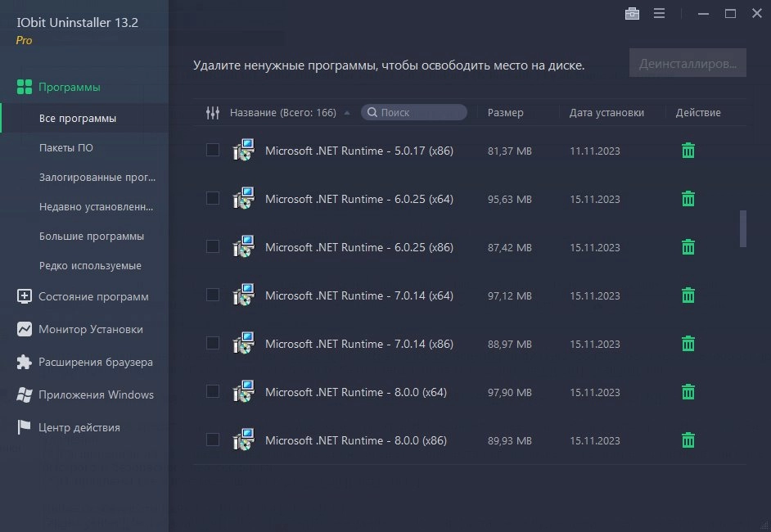771x532 pixels.
Task: Switch to Большие программы list
Action: coord(92,237)
